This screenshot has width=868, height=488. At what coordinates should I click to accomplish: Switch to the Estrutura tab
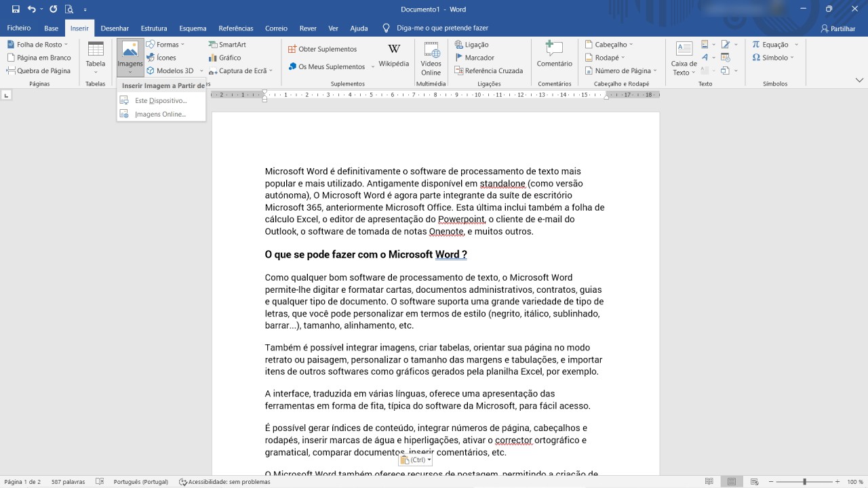click(x=154, y=28)
